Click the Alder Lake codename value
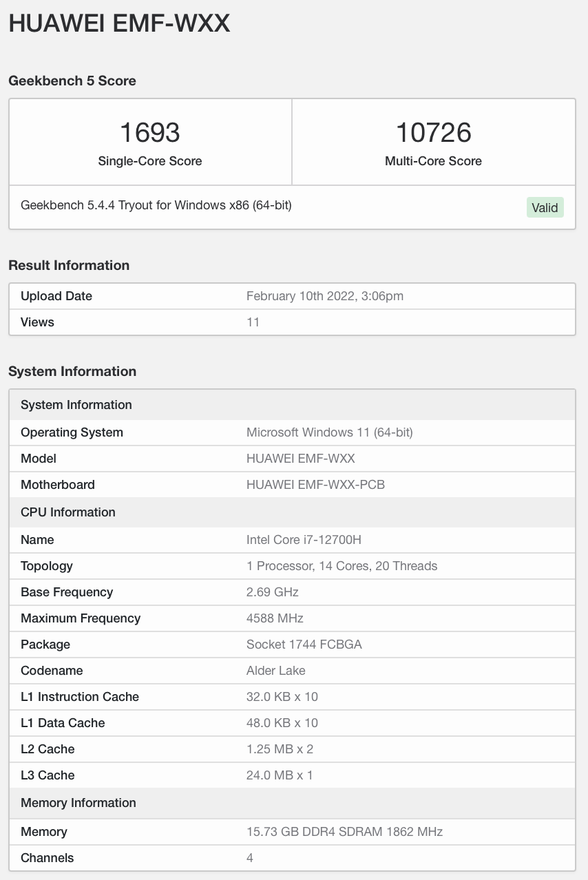This screenshot has height=880, width=588. (275, 671)
